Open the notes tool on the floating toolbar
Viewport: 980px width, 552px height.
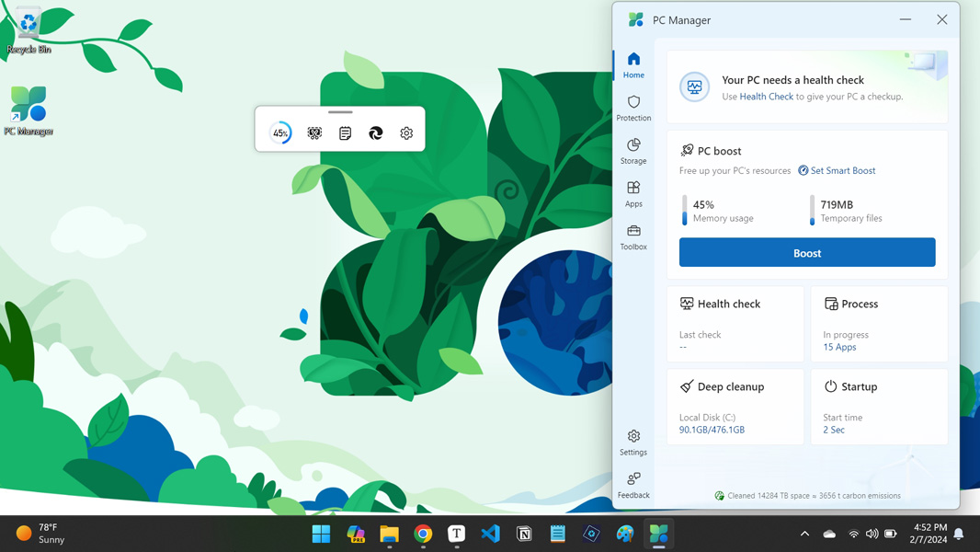click(x=345, y=132)
